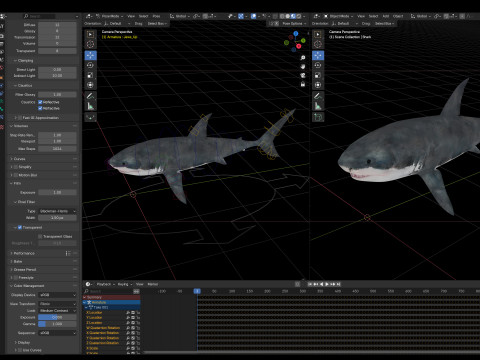
Task: Activate the Scale tool in left viewport
Action: (90, 75)
